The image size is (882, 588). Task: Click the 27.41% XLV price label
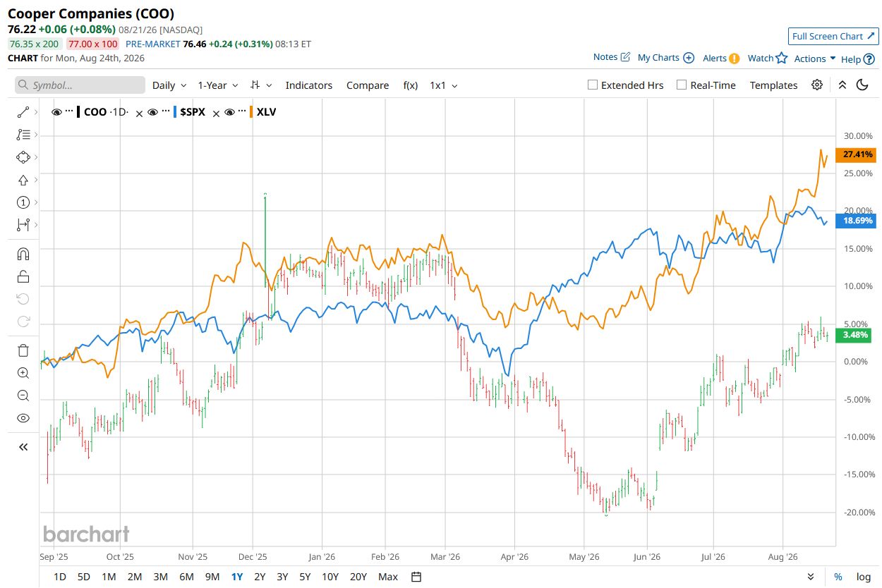pos(855,154)
